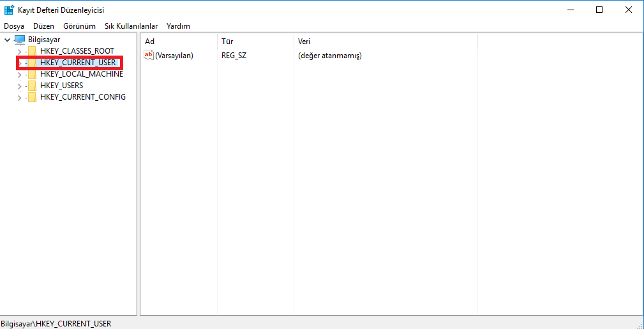Expand the HKEY_CLASSES_ROOT key arrow

coord(20,51)
